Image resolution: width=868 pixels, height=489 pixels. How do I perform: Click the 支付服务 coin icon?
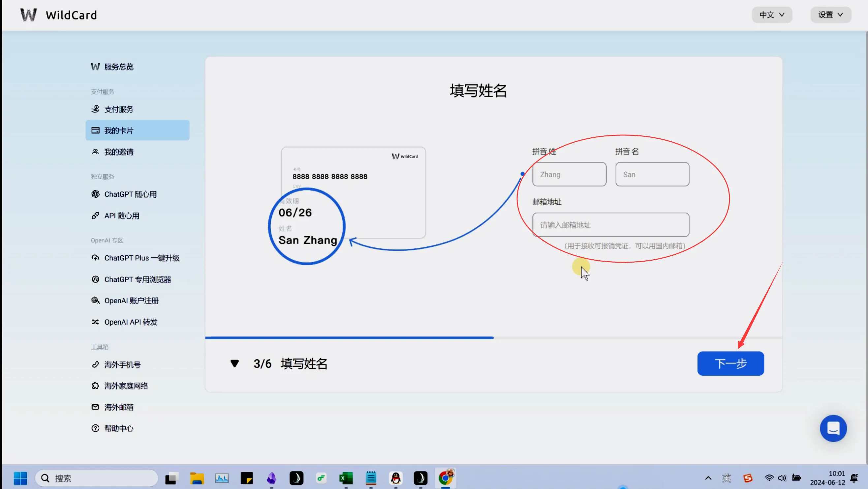pyautogui.click(x=95, y=109)
